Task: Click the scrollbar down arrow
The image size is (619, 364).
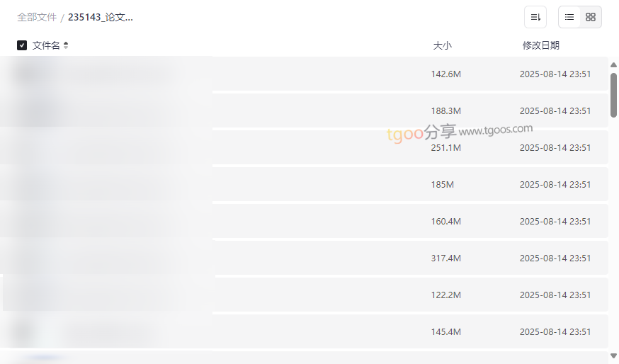Action: [x=613, y=356]
